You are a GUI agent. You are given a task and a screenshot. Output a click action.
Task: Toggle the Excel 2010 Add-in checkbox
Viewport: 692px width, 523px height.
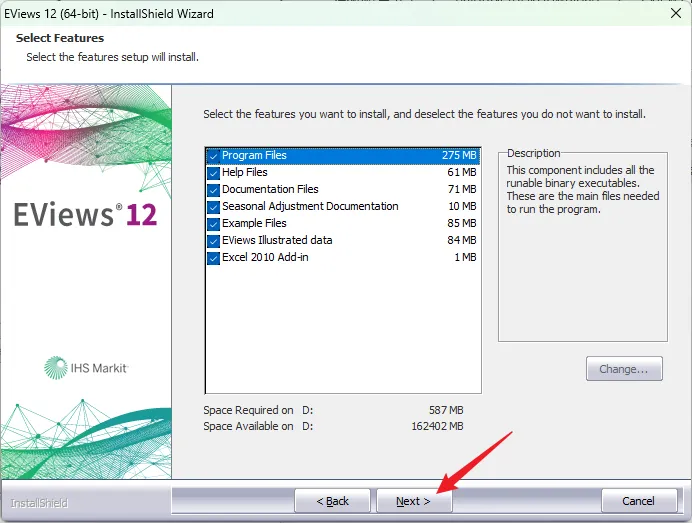pos(213,258)
